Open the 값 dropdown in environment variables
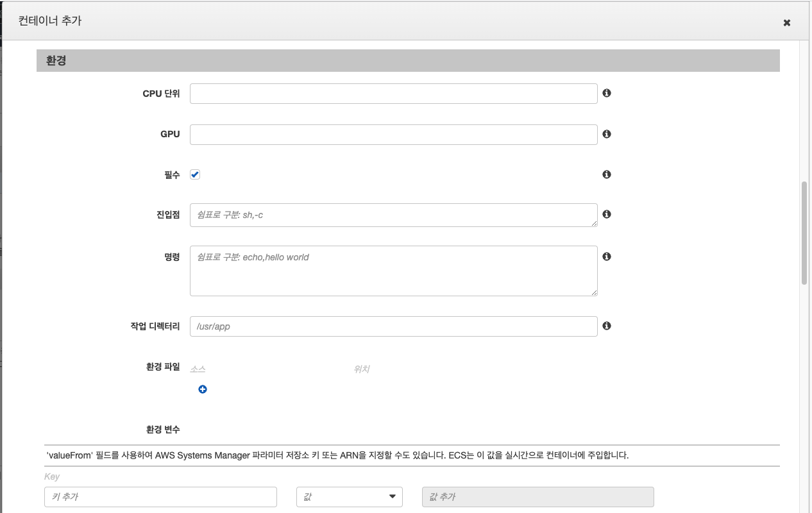 pyautogui.click(x=349, y=496)
